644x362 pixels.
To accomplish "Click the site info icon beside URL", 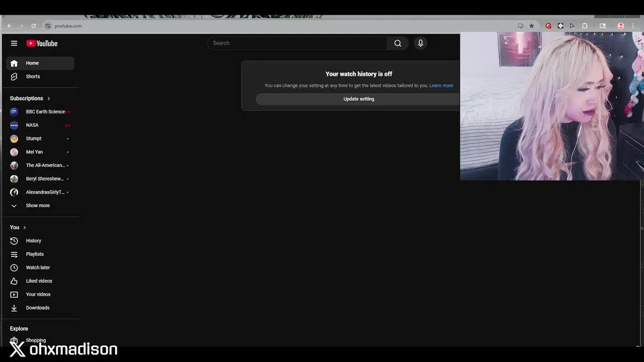I will tap(48, 26).
